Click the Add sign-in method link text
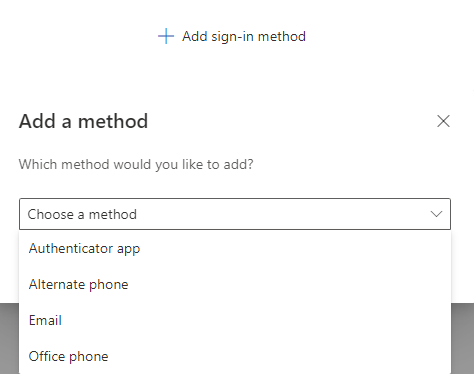 244,36
